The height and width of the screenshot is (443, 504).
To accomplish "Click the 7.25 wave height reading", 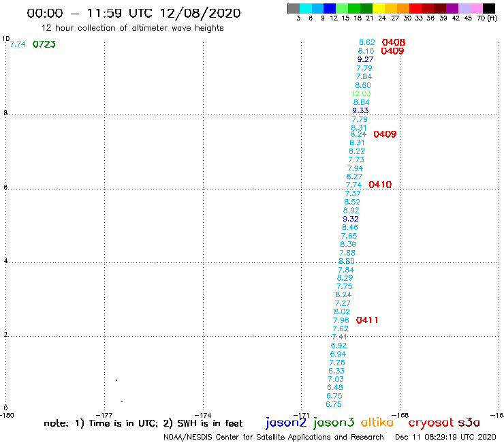I will [337, 363].
